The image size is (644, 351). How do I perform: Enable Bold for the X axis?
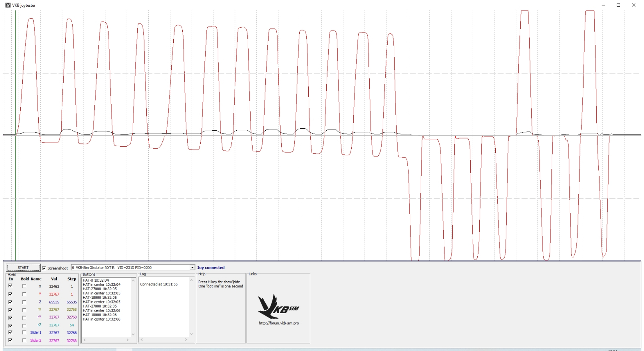point(24,286)
